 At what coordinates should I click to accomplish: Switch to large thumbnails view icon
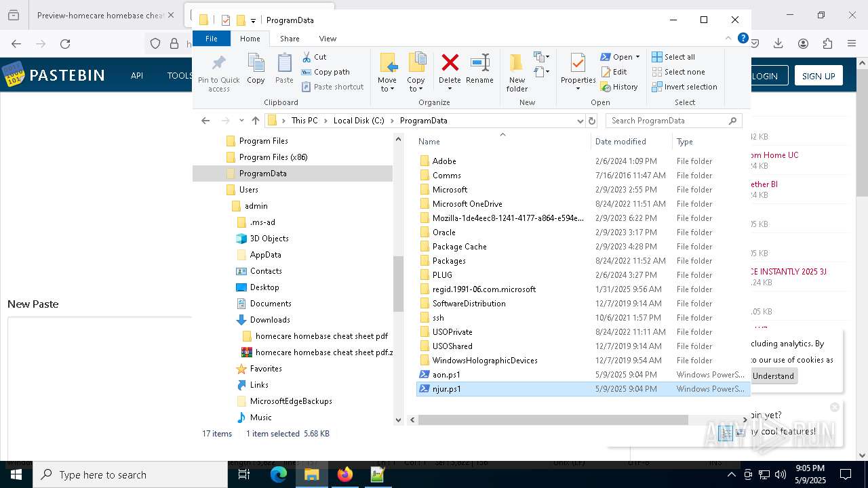[x=741, y=433]
